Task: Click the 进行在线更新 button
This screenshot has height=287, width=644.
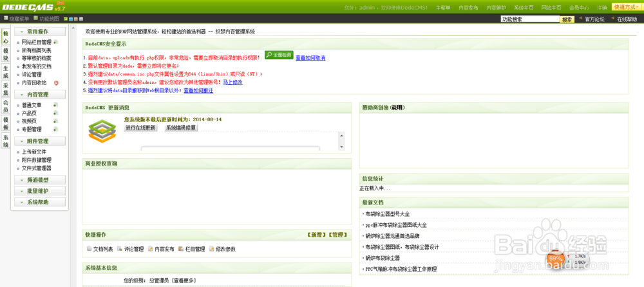Action: (140, 128)
